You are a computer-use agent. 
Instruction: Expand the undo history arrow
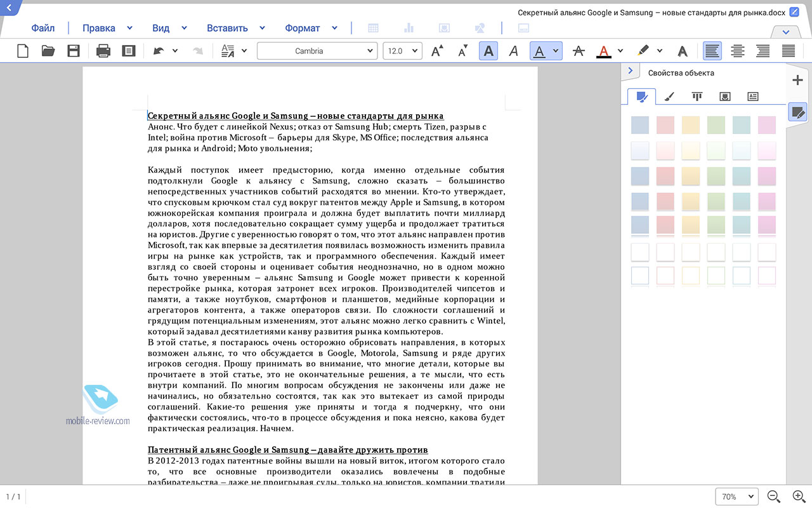coord(175,51)
